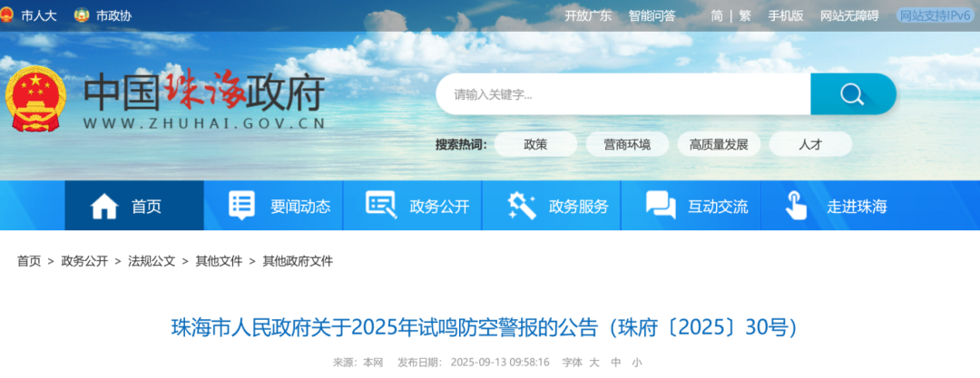Click the keyword search input field

(x=623, y=94)
